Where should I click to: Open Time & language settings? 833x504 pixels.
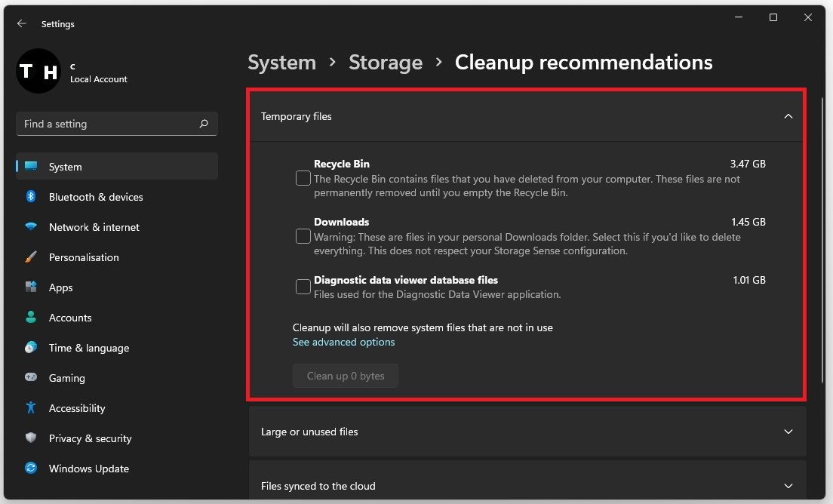point(88,348)
